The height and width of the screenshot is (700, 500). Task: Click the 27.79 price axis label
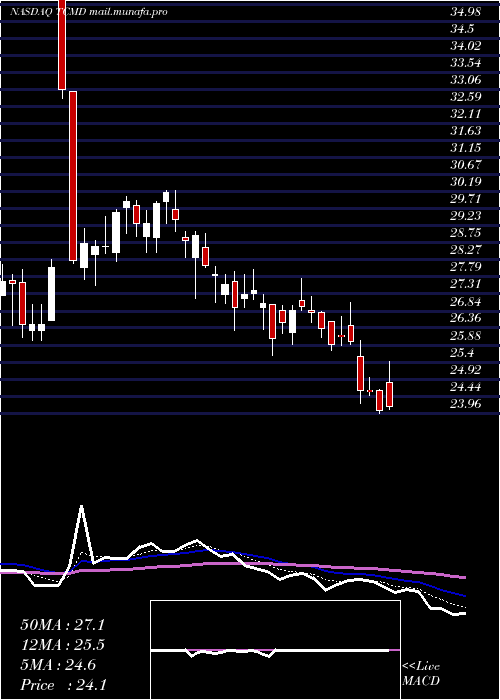(x=466, y=267)
